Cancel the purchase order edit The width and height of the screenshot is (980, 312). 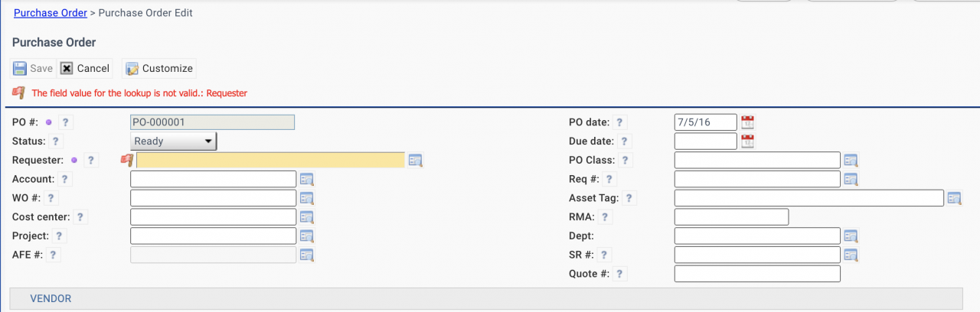point(85,68)
